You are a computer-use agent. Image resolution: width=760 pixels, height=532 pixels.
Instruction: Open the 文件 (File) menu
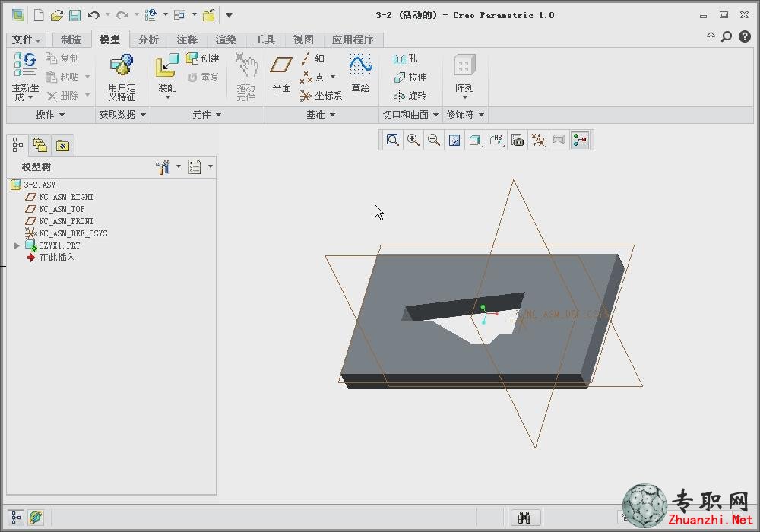point(26,40)
